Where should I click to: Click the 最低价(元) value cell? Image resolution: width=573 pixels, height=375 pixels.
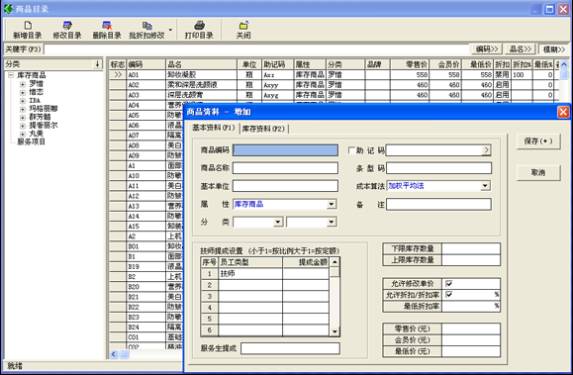[x=471, y=351]
